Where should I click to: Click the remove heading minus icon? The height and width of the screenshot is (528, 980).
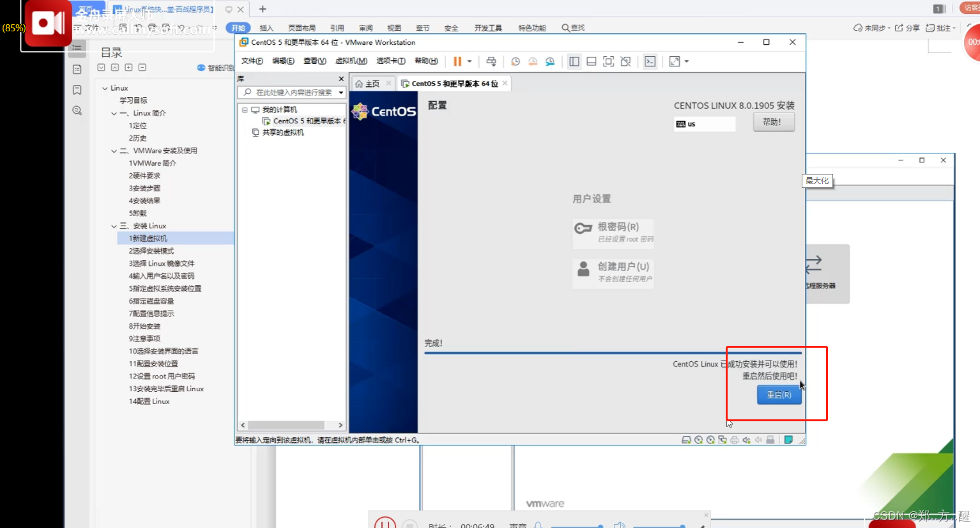(x=142, y=67)
